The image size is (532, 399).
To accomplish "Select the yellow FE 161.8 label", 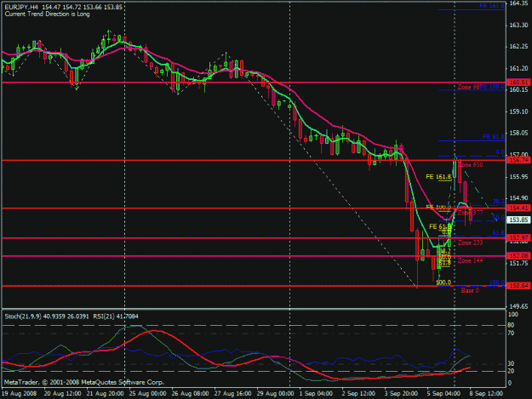I will [x=438, y=177].
